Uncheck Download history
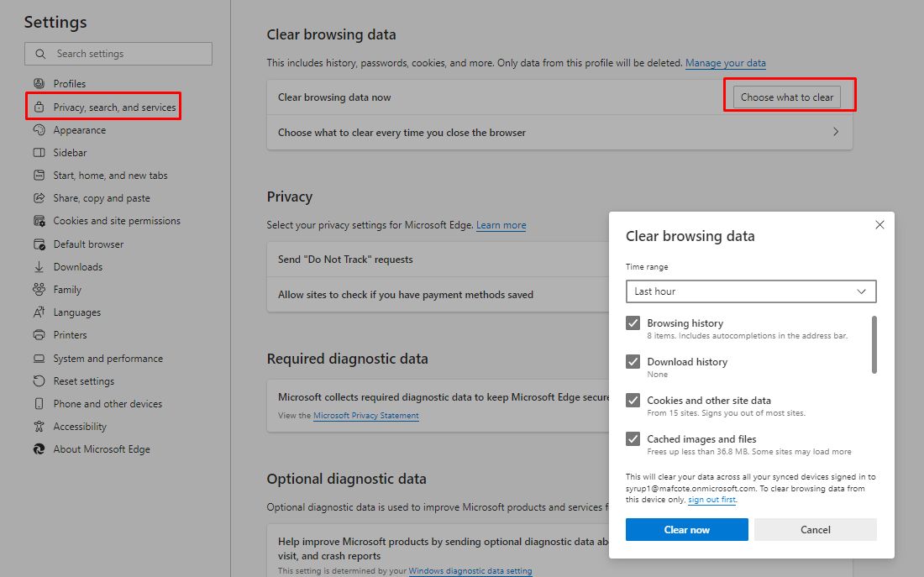 (633, 361)
